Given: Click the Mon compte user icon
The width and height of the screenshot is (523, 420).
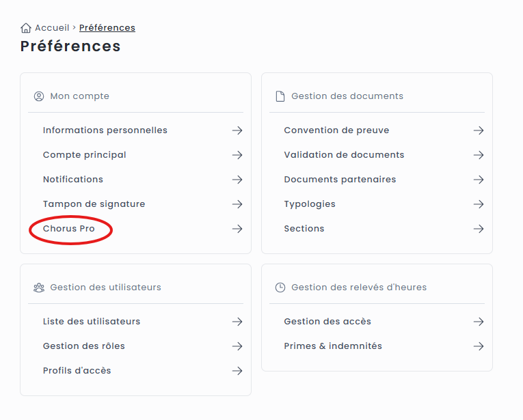Looking at the screenshot, I should click(x=39, y=96).
